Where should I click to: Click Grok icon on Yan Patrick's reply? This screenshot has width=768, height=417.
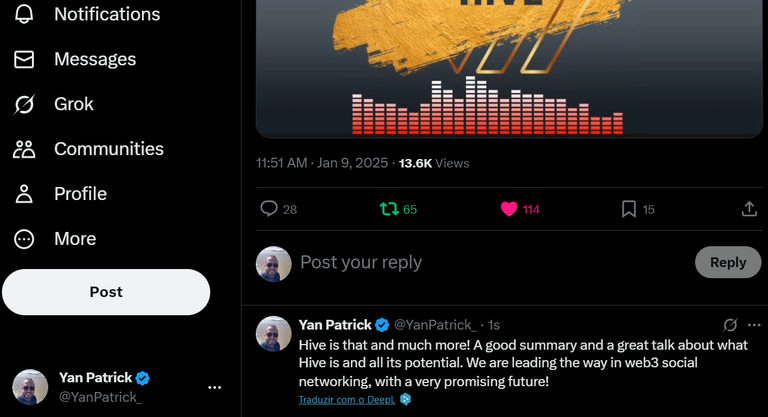pos(730,325)
